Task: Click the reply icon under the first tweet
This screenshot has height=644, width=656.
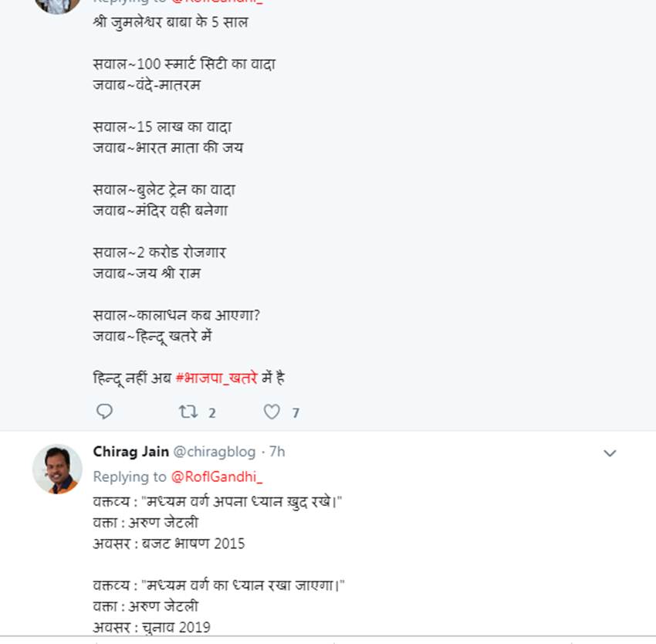Action: click(x=104, y=412)
